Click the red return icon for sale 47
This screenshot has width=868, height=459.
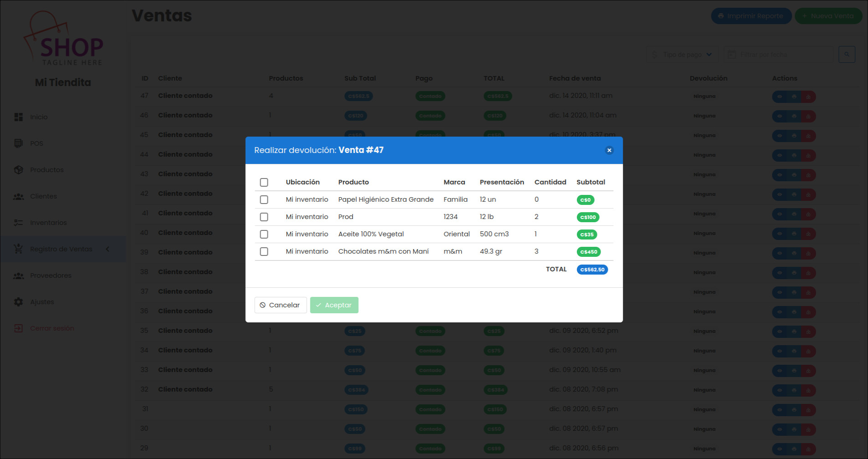point(808,97)
